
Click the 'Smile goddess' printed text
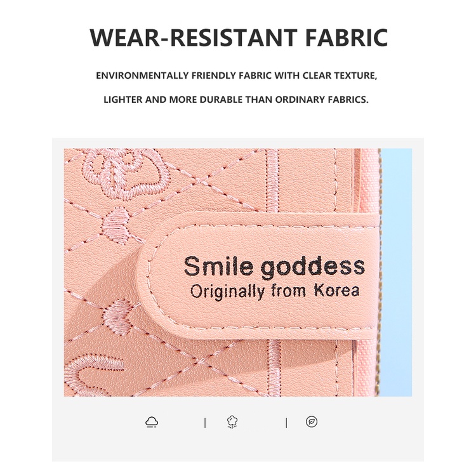click(x=274, y=266)
